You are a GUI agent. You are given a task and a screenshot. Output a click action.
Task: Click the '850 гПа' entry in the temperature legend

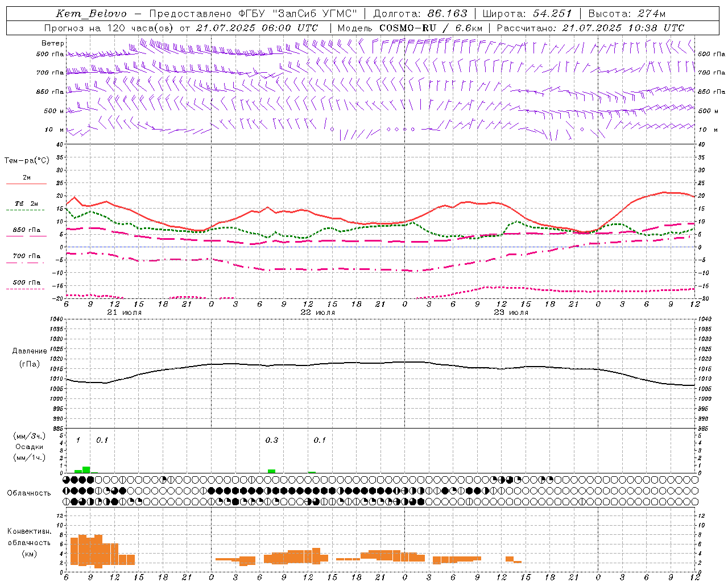coord(26,230)
